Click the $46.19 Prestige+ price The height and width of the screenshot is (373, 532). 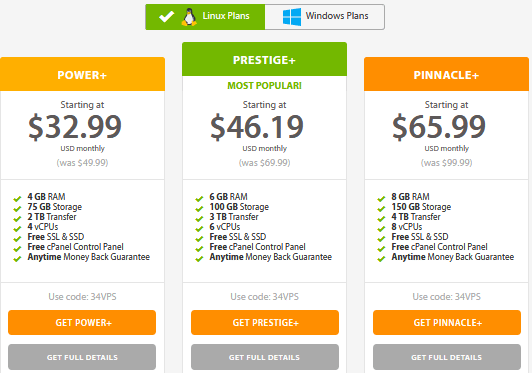[257, 127]
